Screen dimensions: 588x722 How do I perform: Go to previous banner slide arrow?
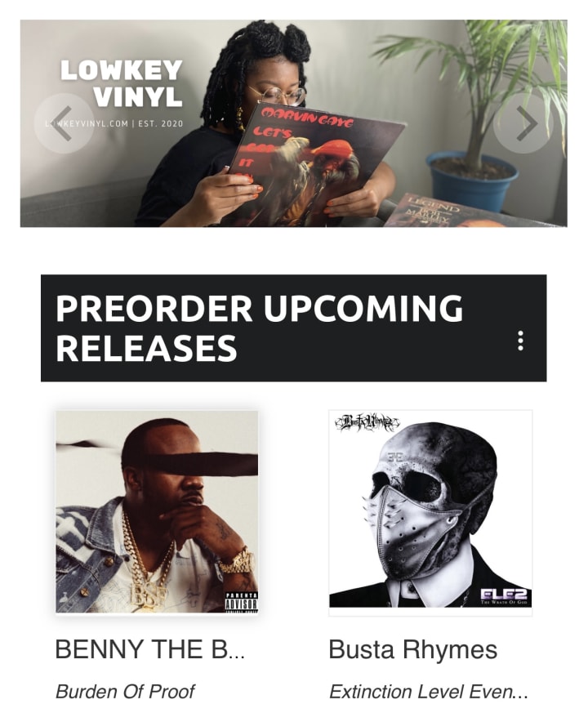[x=64, y=123]
